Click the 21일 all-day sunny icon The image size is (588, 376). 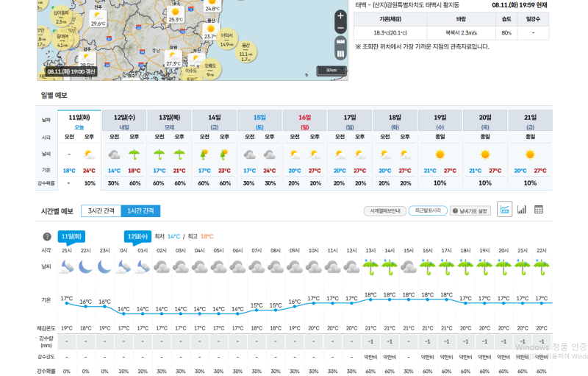pos(530,155)
